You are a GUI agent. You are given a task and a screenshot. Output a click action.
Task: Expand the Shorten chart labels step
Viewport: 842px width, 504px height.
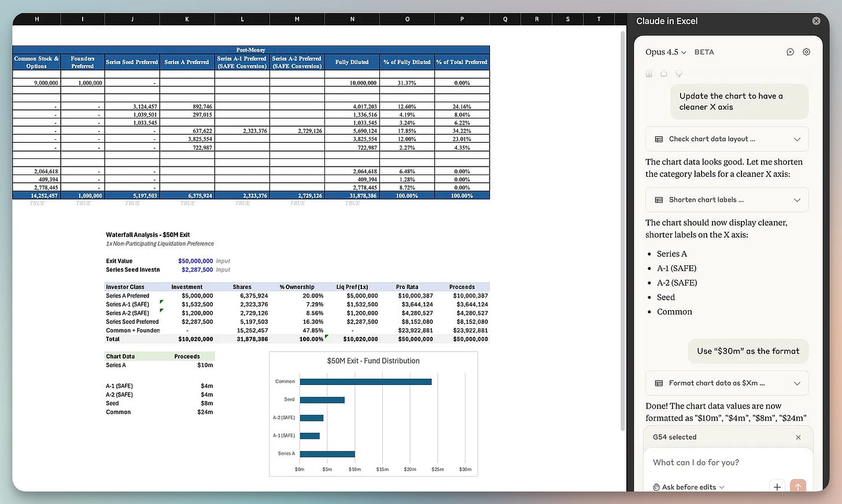pyautogui.click(x=727, y=200)
